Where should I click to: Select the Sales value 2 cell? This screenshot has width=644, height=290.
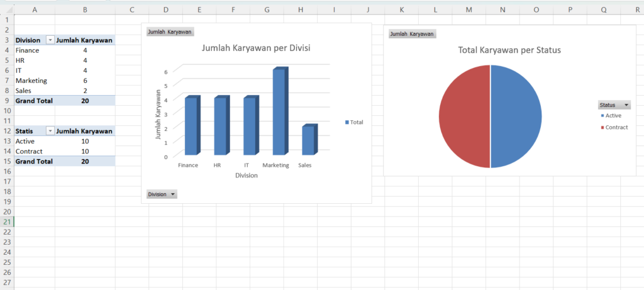pyautogui.click(x=85, y=91)
